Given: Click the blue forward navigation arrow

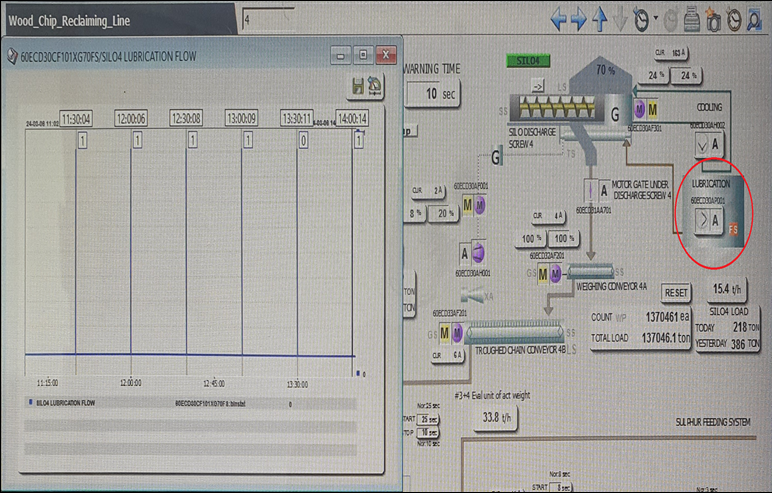Looking at the screenshot, I should pos(580,18).
